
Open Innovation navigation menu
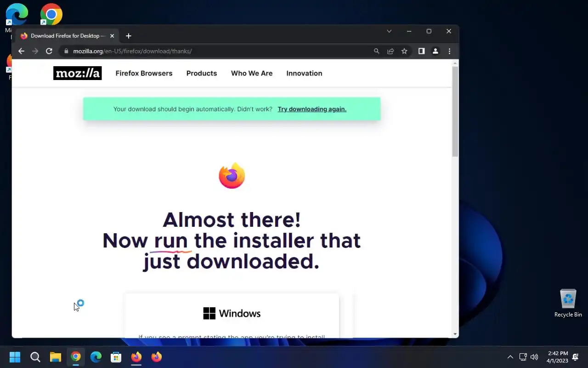(x=304, y=73)
